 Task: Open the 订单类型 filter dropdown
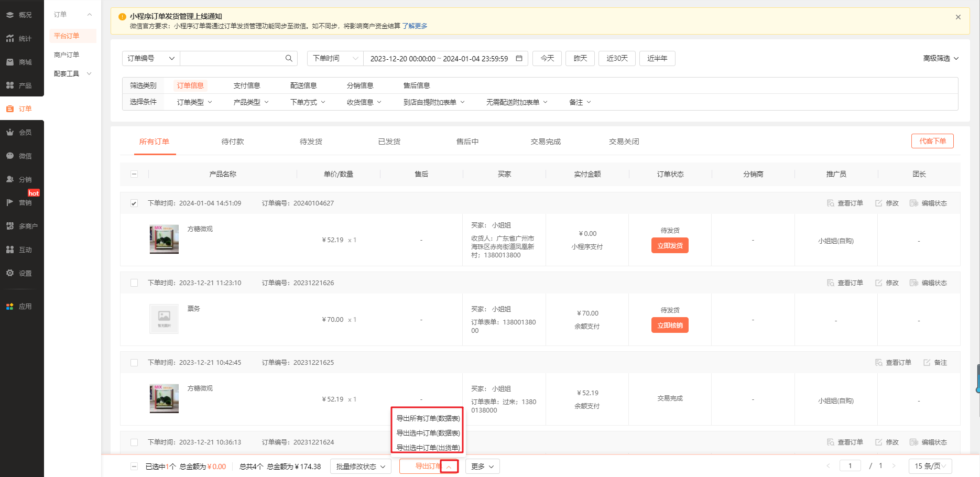194,102
